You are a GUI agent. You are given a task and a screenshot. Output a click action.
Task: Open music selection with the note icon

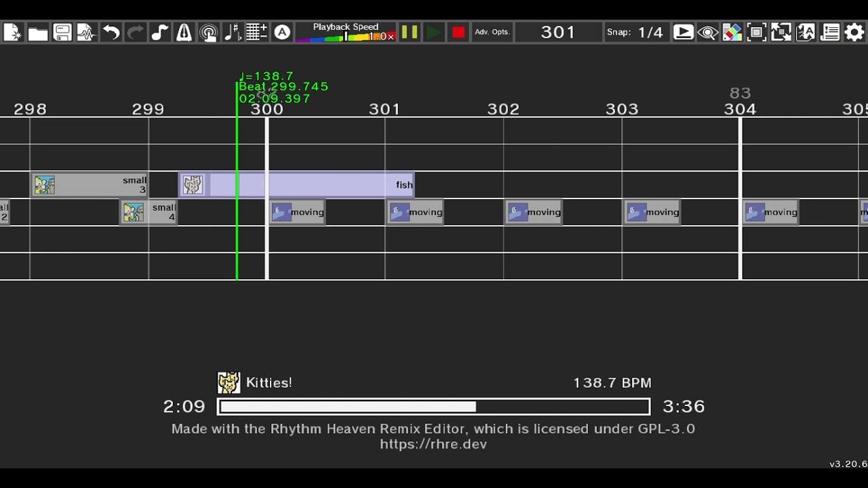point(160,33)
